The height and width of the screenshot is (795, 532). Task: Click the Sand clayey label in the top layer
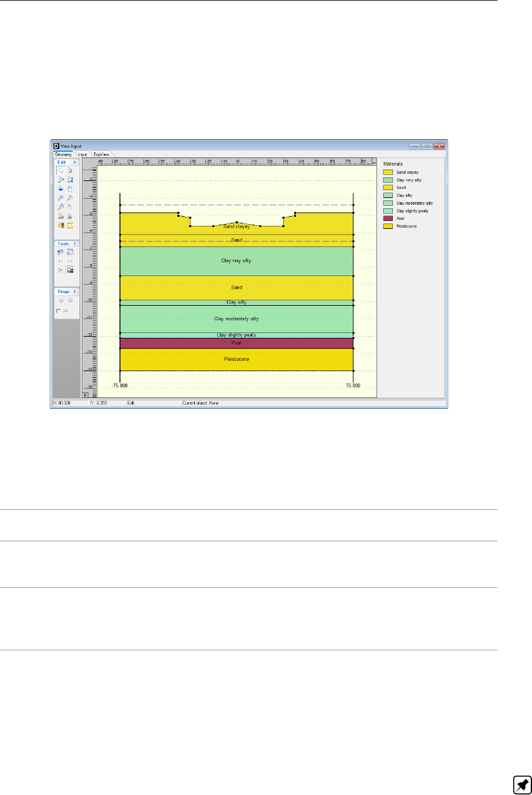click(x=236, y=226)
